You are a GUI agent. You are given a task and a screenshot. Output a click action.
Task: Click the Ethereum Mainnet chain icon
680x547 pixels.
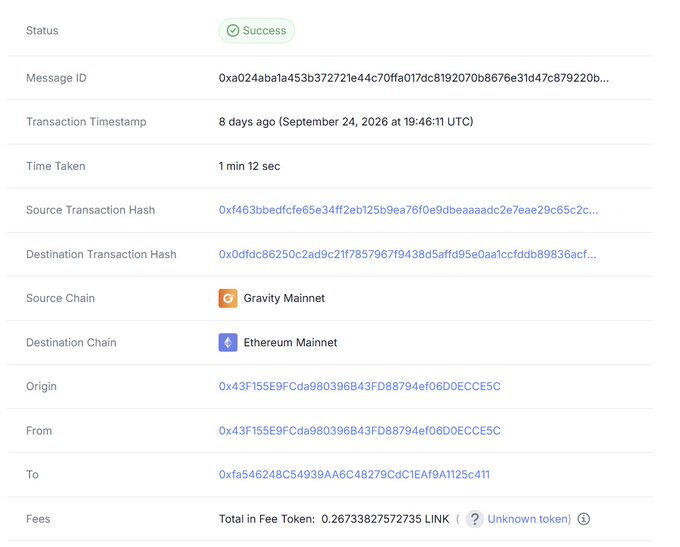tap(228, 342)
